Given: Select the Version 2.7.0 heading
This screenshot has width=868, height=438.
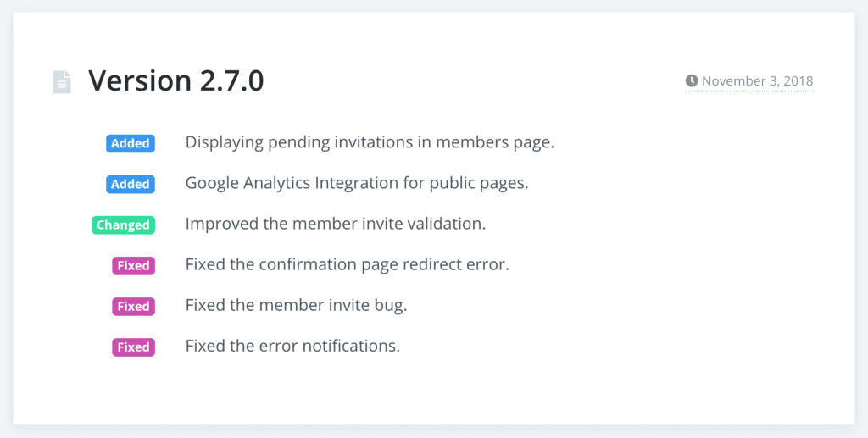Looking at the screenshot, I should [x=176, y=80].
